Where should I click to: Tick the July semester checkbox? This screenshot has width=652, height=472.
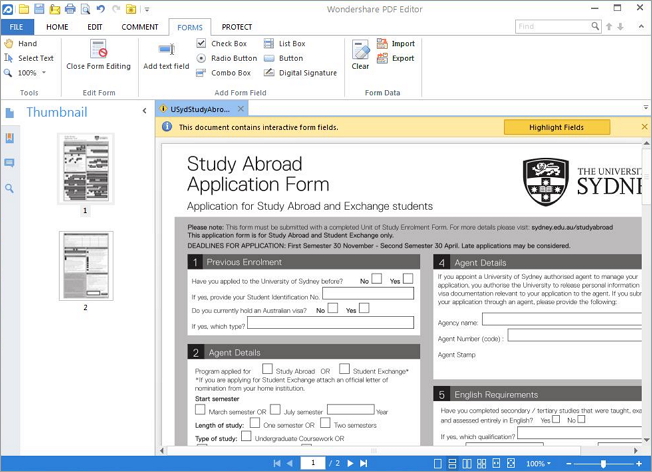pos(275,409)
